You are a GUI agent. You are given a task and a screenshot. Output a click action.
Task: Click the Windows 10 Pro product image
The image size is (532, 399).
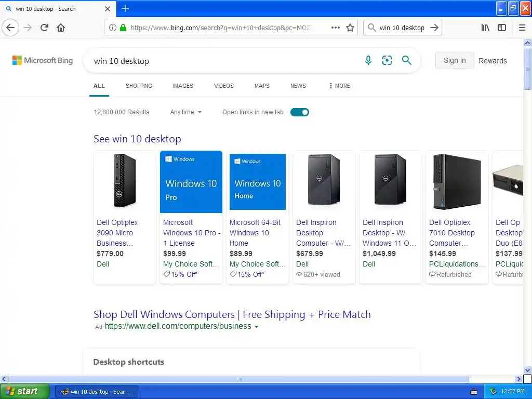[x=191, y=182]
